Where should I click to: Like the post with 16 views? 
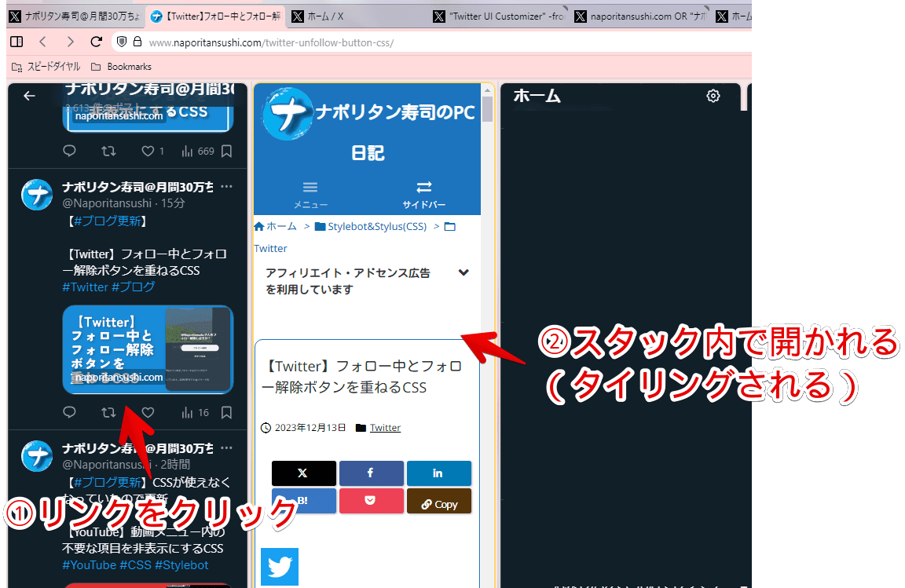[x=148, y=413]
